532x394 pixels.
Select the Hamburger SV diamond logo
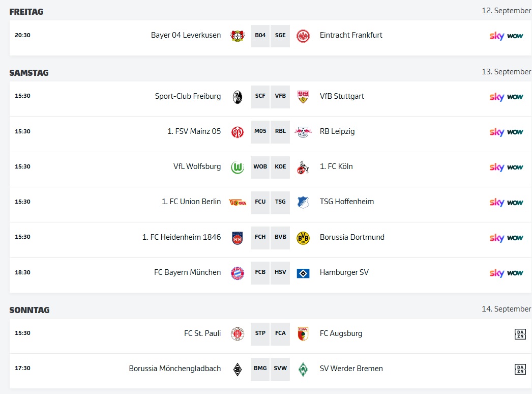click(303, 273)
